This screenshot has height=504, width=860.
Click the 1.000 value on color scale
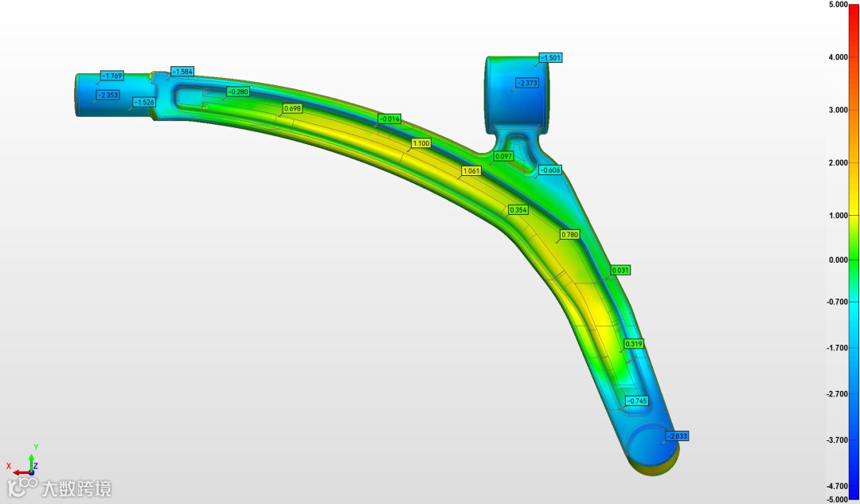click(838, 215)
